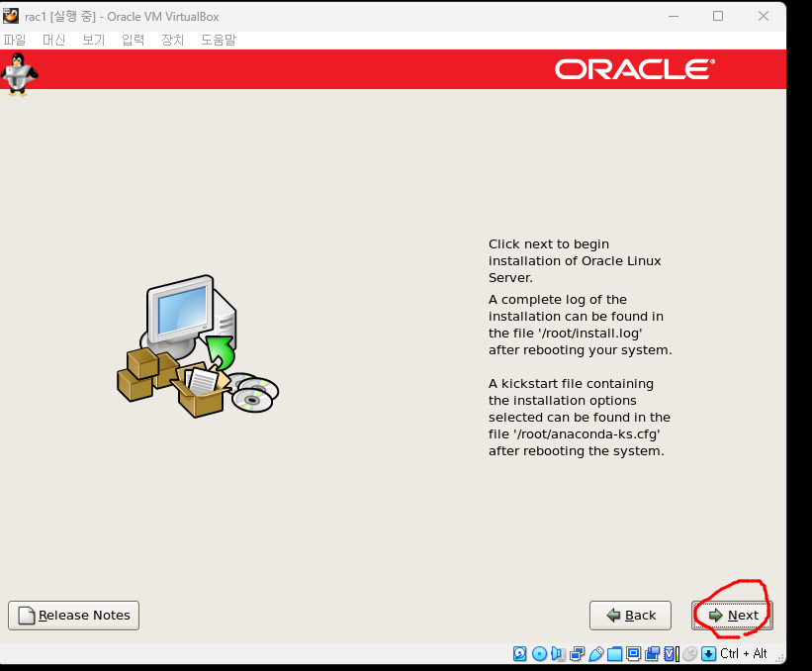The height and width of the screenshot is (671, 812).
Task: Click the document icon on the Release Notes button
Action: coord(27,615)
